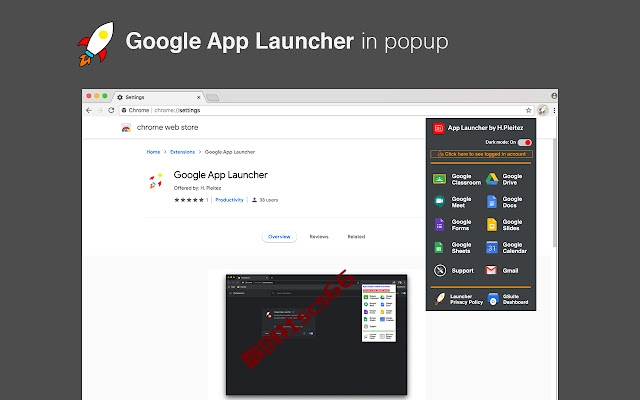Follow the Home breadcrumb link
This screenshot has width=640, height=400.
point(153,152)
